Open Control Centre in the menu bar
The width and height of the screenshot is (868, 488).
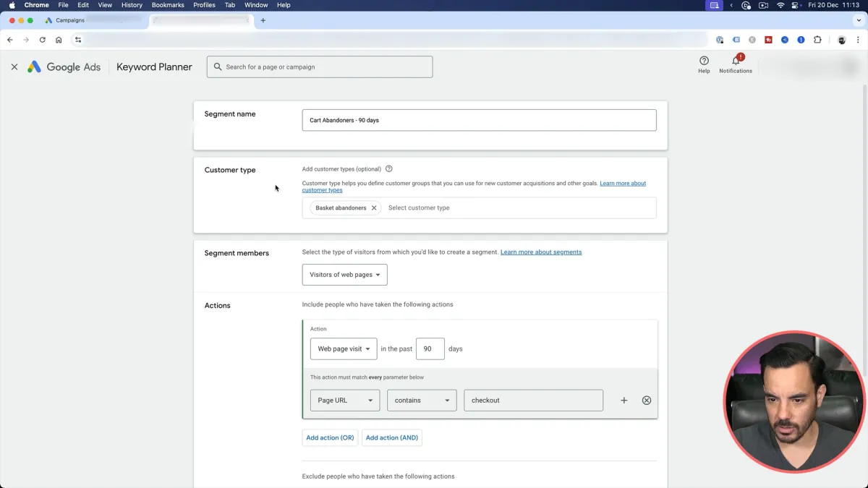796,5
